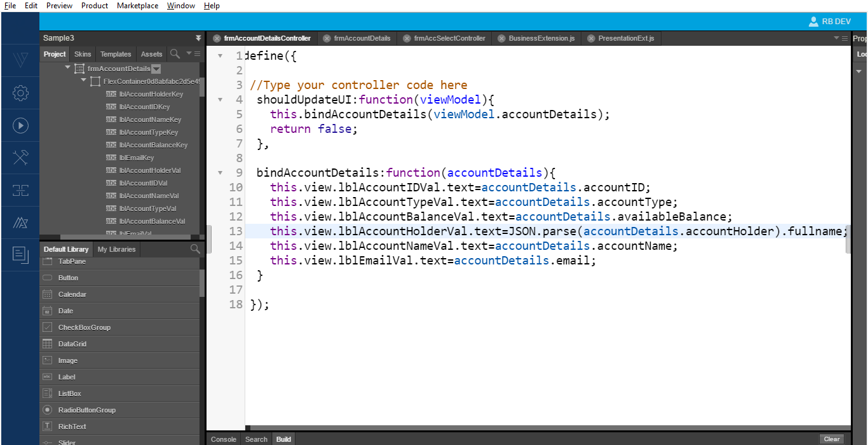Screen dimensions: 868x445
Task: Open frmAccountDetails dropdown arrow button
Action: click(x=156, y=69)
